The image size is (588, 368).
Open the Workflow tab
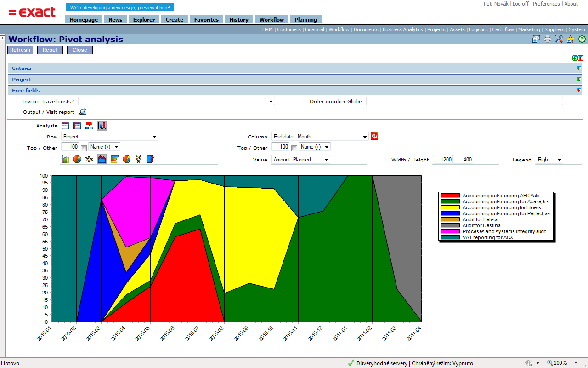[x=271, y=19]
